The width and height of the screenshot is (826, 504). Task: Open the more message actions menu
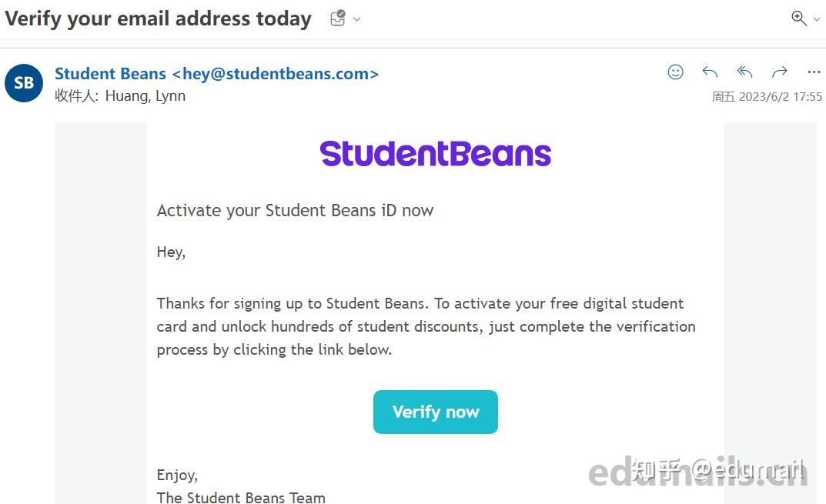[814, 72]
